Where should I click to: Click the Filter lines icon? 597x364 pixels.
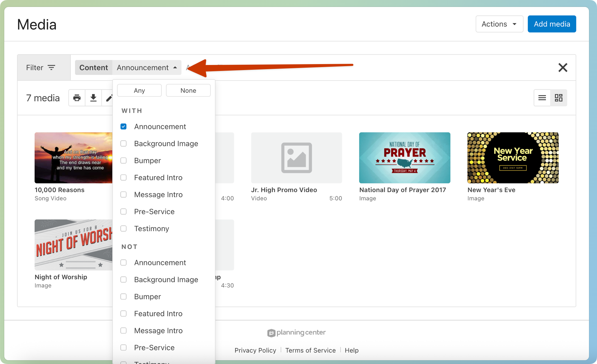click(51, 68)
